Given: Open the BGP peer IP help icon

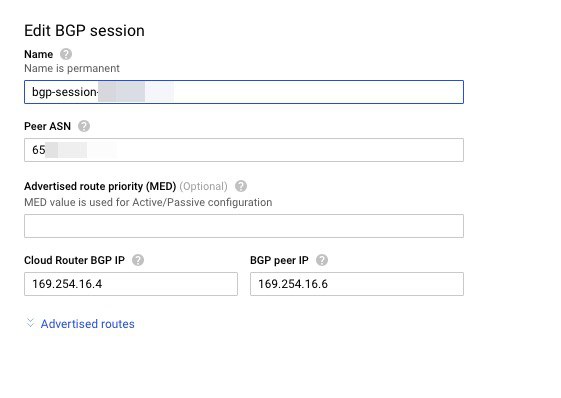Looking at the screenshot, I should 322,260.
